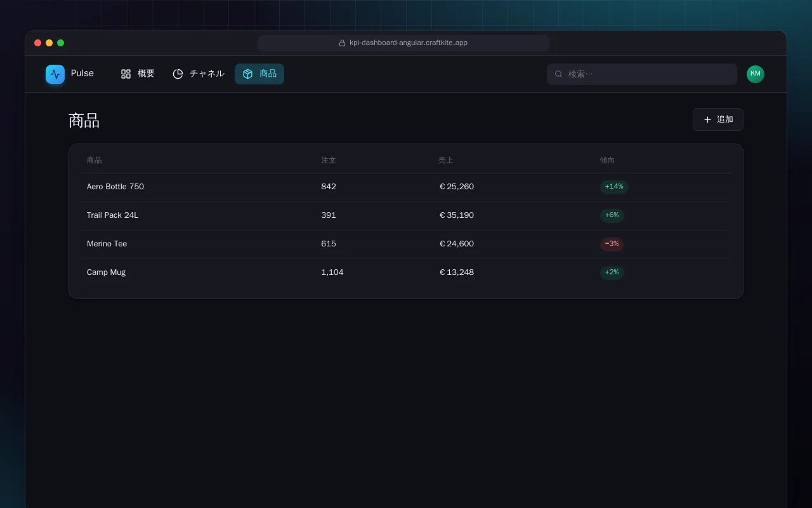Open the KM user avatar
This screenshot has height=508, width=812.
point(756,74)
